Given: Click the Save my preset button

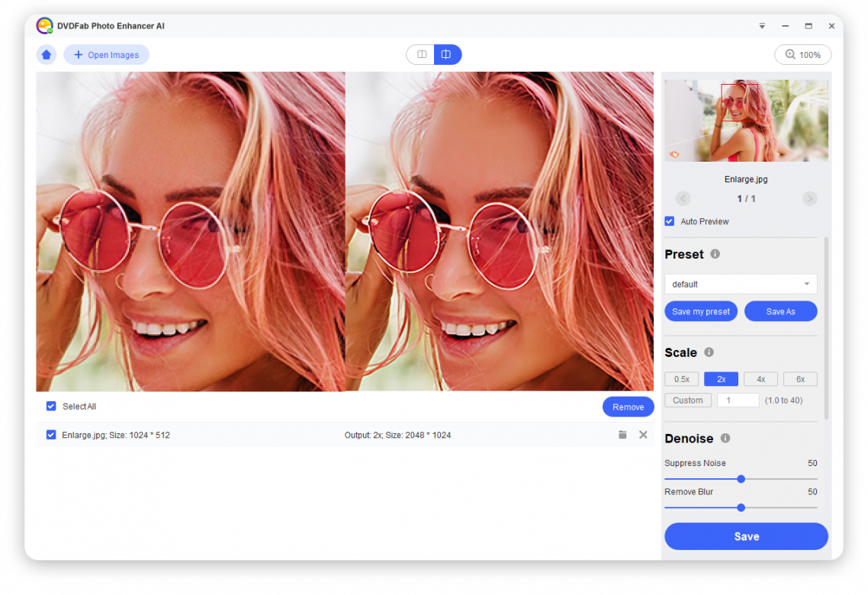Looking at the screenshot, I should [701, 311].
